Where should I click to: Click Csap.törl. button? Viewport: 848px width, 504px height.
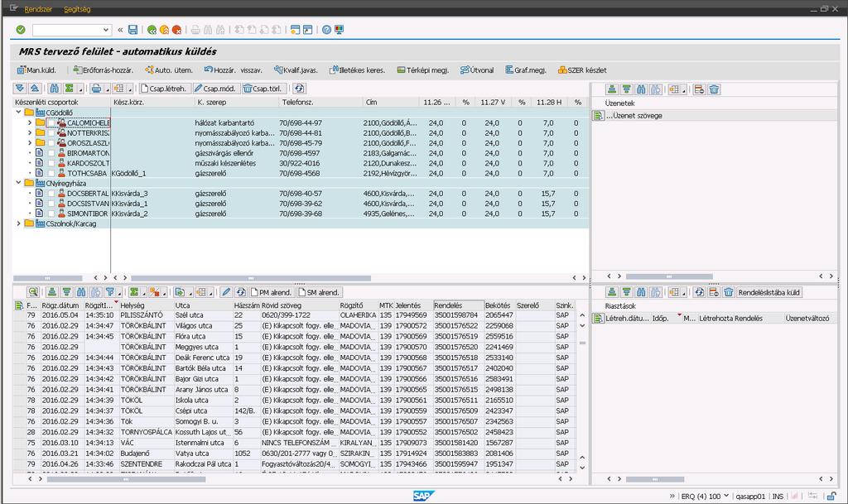[x=263, y=89]
